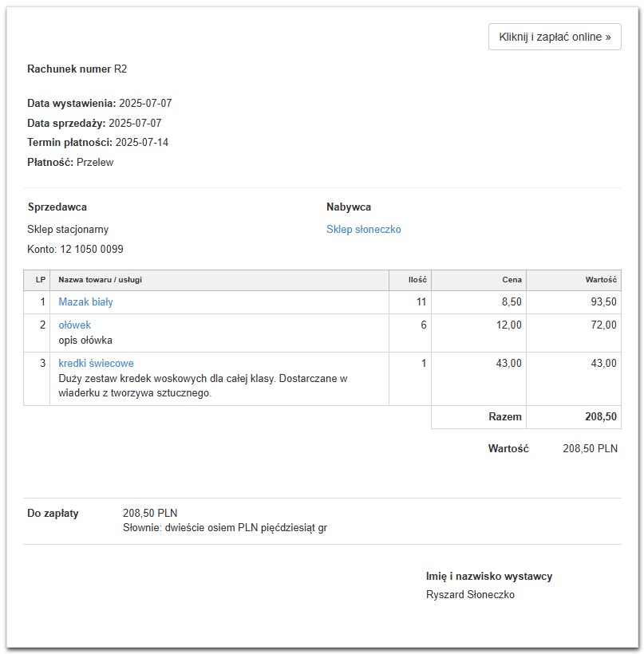644x654 pixels.
Task: Click the 'Nazwa towaru / usługi' column header
Action: [100, 280]
